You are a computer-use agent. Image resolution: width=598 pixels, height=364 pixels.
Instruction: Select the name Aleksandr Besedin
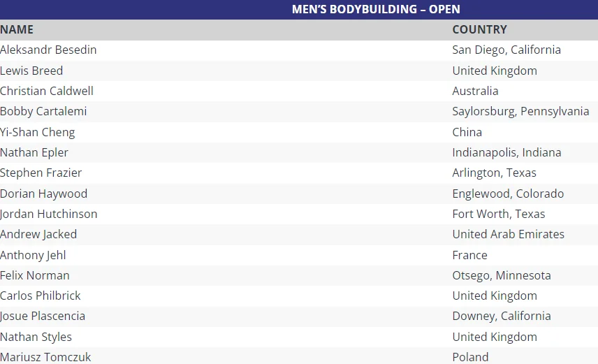48,50
